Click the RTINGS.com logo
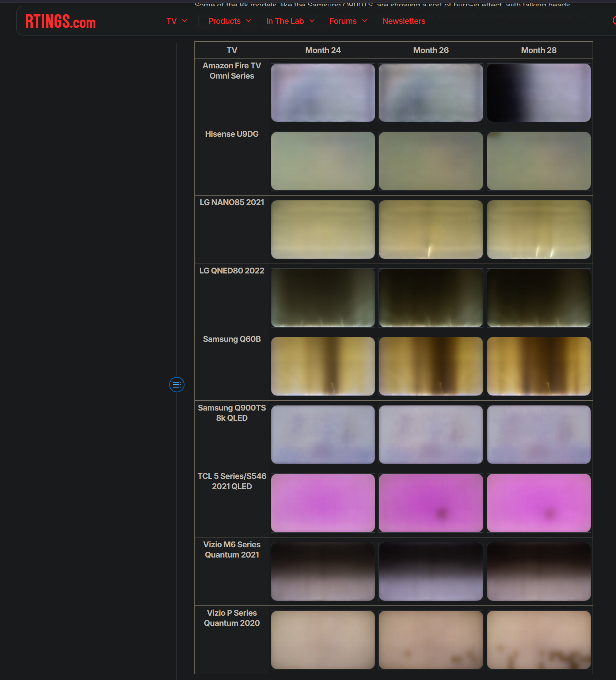Image resolution: width=616 pixels, height=680 pixels. [60, 22]
